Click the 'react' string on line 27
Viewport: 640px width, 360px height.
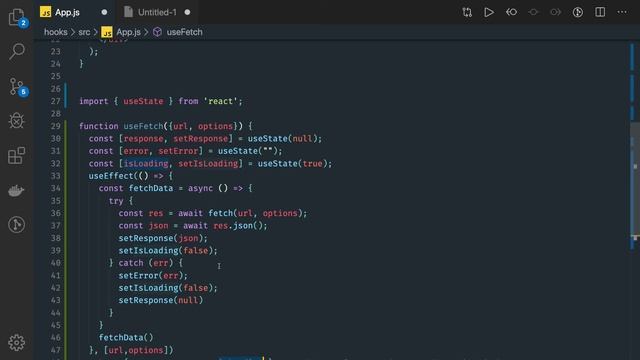pyautogui.click(x=220, y=101)
